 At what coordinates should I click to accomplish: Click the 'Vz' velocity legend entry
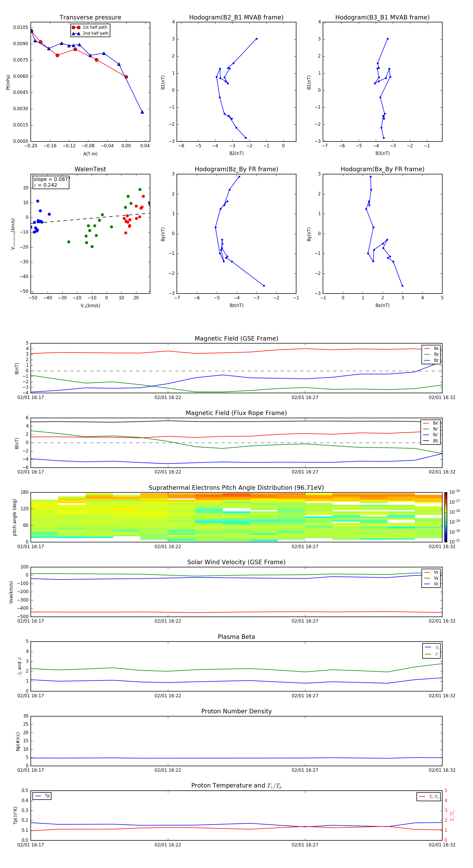pos(431,584)
